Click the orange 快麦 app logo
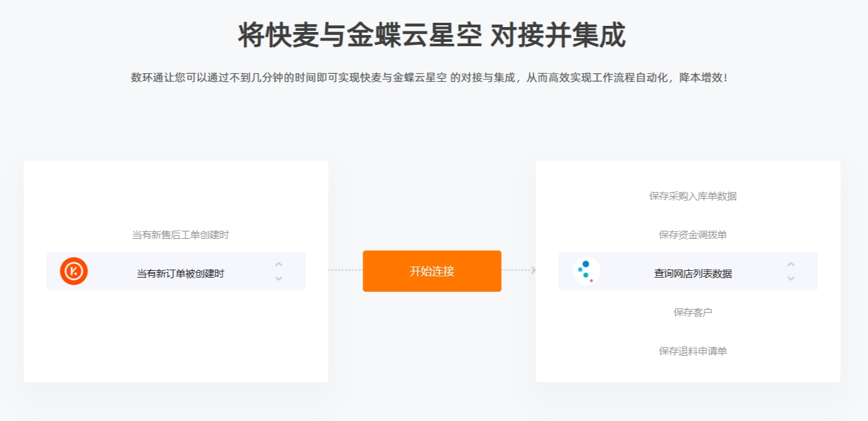Screen dimensions: 868x421 pyautogui.click(x=74, y=271)
